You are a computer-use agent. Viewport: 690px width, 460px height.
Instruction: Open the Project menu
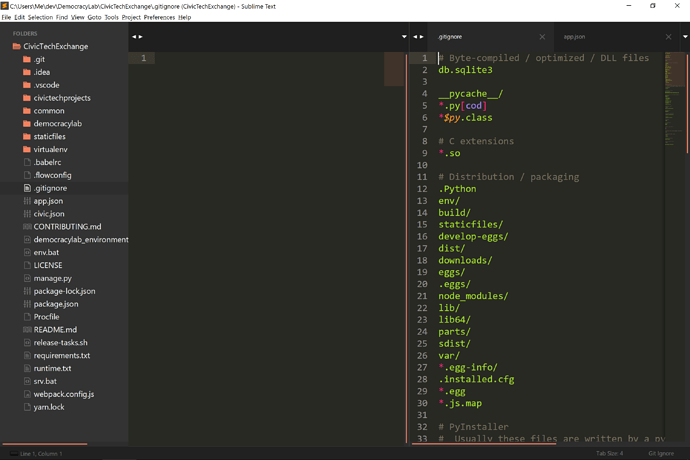pos(131,18)
